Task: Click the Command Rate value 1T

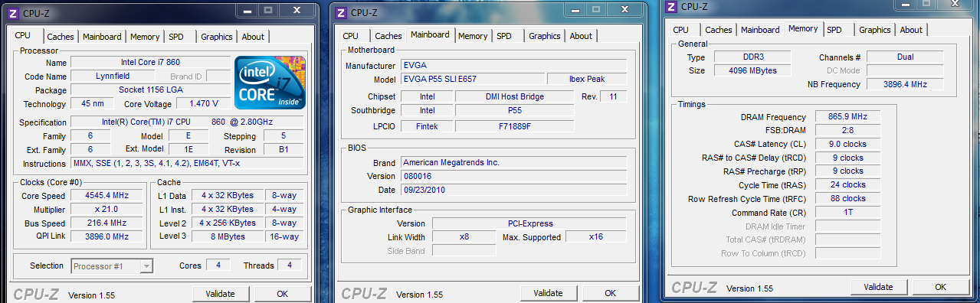Action: coord(847,212)
